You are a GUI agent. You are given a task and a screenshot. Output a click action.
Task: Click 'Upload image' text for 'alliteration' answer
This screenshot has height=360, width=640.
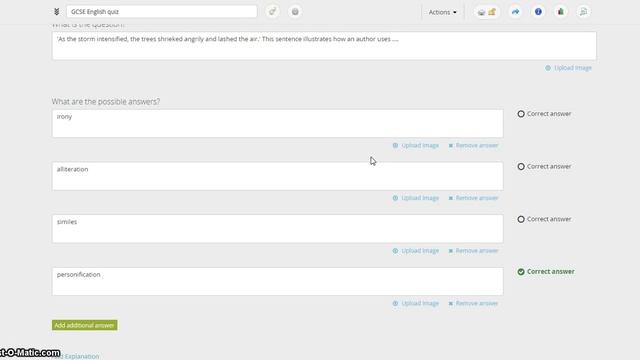click(x=420, y=198)
